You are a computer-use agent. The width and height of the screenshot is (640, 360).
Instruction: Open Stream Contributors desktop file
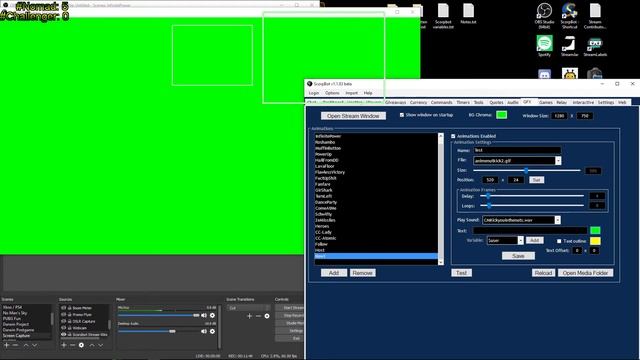point(595,16)
